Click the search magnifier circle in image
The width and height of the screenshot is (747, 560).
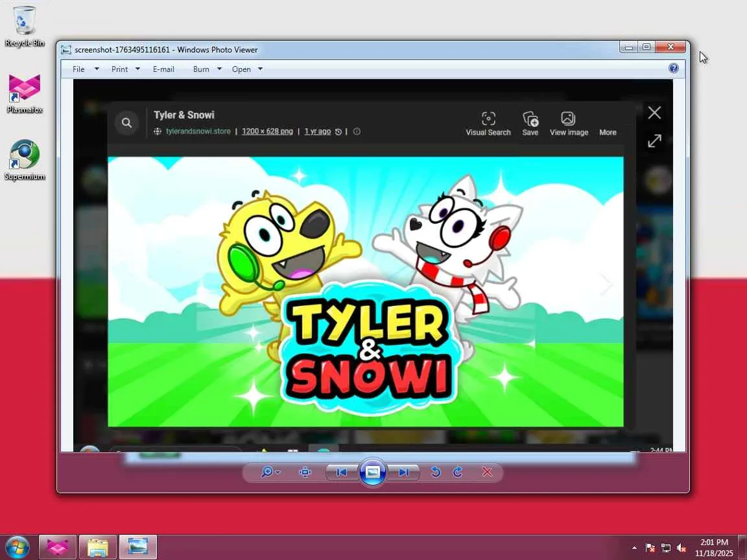126,123
